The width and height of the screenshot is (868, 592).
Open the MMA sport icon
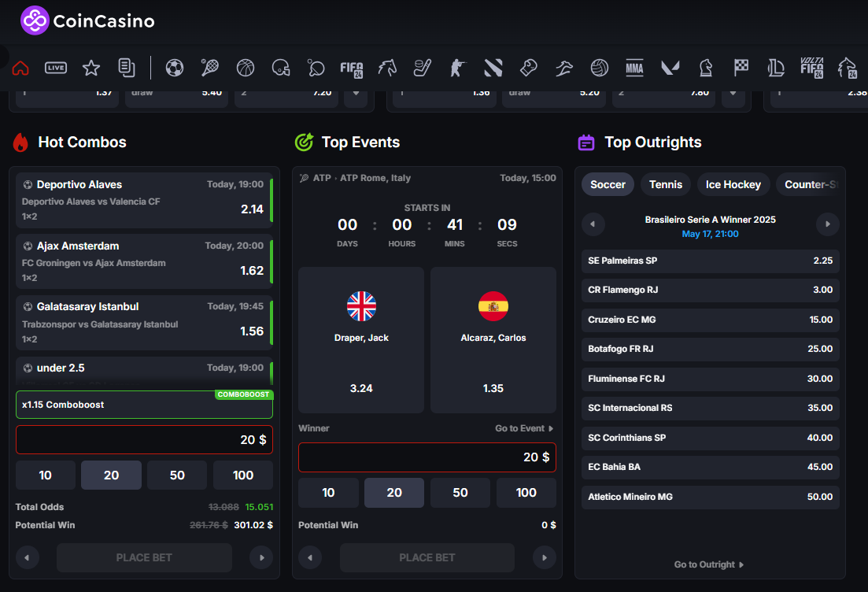pos(634,68)
